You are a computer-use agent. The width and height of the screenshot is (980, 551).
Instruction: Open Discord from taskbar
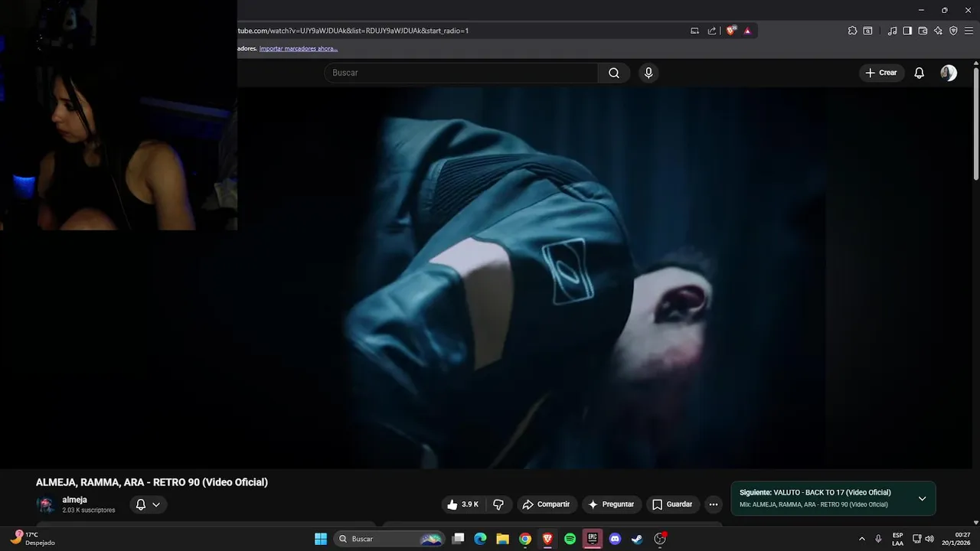(x=615, y=539)
